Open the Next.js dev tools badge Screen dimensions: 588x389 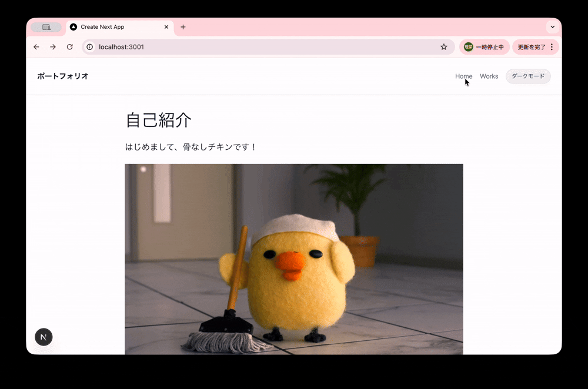click(44, 337)
